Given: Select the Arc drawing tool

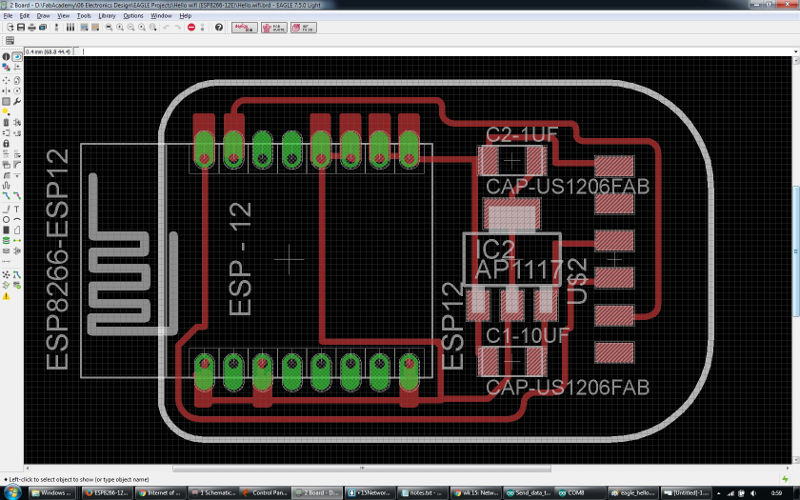Looking at the screenshot, I should pyautogui.click(x=17, y=219).
